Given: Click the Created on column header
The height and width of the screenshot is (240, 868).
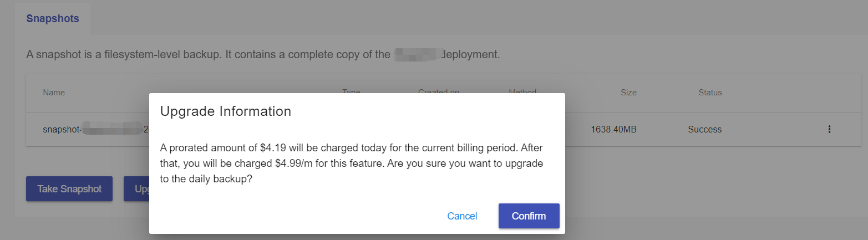Looking at the screenshot, I should click(439, 90).
